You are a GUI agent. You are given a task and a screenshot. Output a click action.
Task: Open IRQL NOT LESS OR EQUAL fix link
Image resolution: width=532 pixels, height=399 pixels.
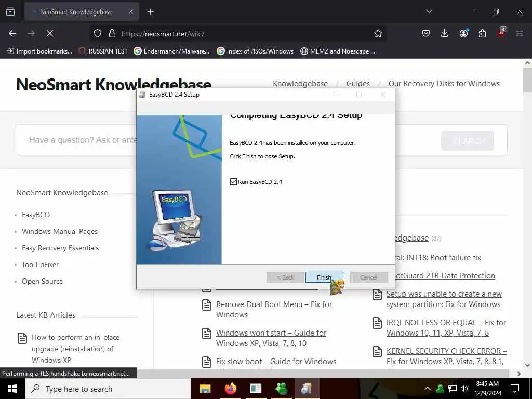pyautogui.click(x=446, y=328)
